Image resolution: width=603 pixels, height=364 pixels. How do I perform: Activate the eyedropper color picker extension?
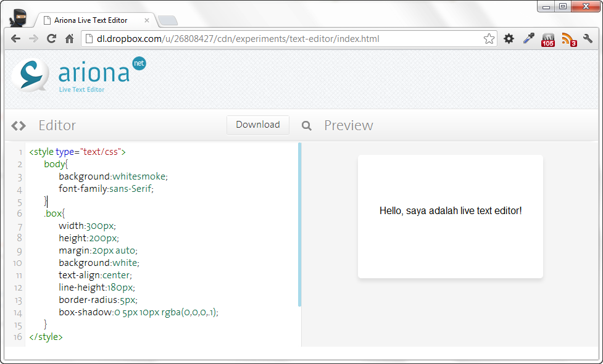pyautogui.click(x=528, y=39)
